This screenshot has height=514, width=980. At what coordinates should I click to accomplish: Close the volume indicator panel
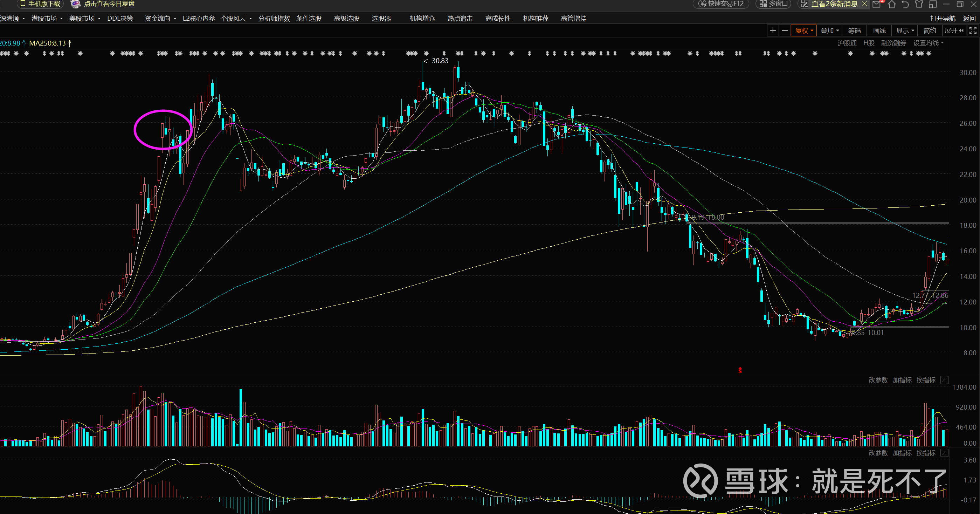coord(944,380)
